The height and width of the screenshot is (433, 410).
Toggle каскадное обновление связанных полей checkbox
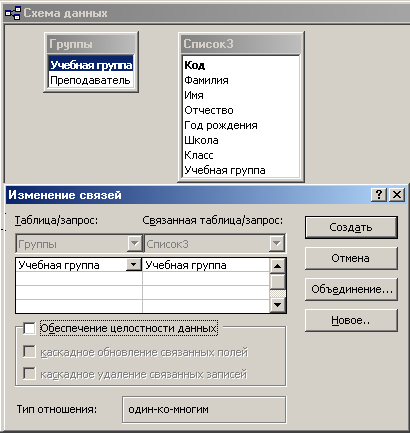pyautogui.click(x=29, y=352)
